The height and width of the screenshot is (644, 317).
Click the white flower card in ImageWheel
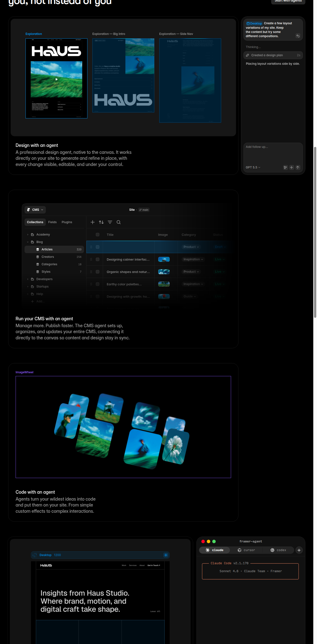(x=176, y=447)
